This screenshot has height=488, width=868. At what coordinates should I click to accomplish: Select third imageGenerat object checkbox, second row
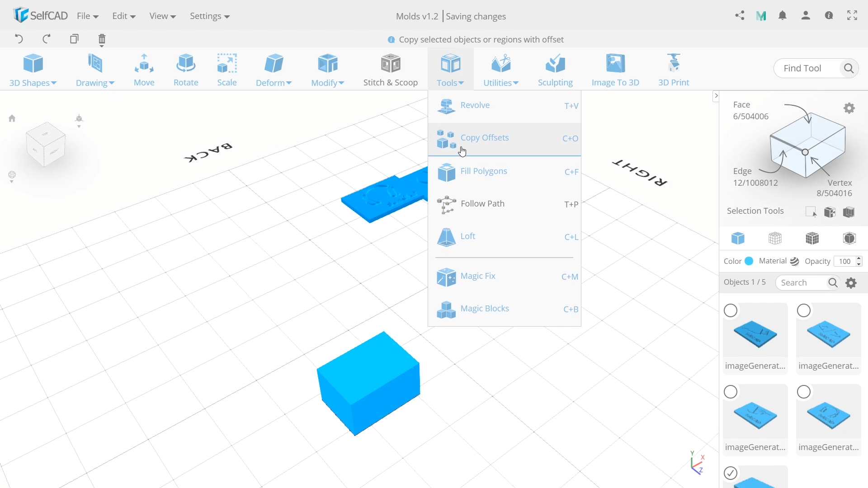tap(731, 392)
